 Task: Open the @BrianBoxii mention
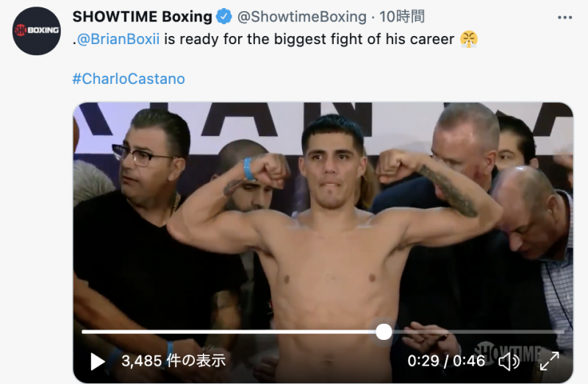click(118, 39)
